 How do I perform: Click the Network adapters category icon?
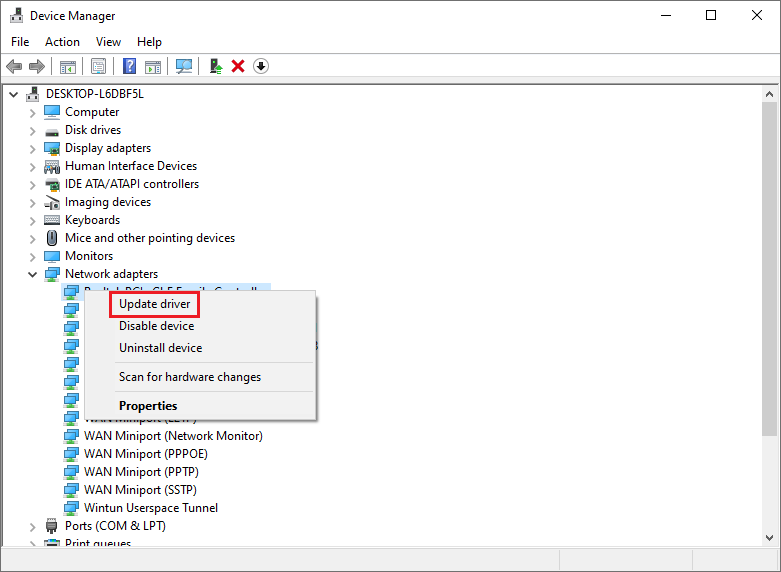(52, 274)
